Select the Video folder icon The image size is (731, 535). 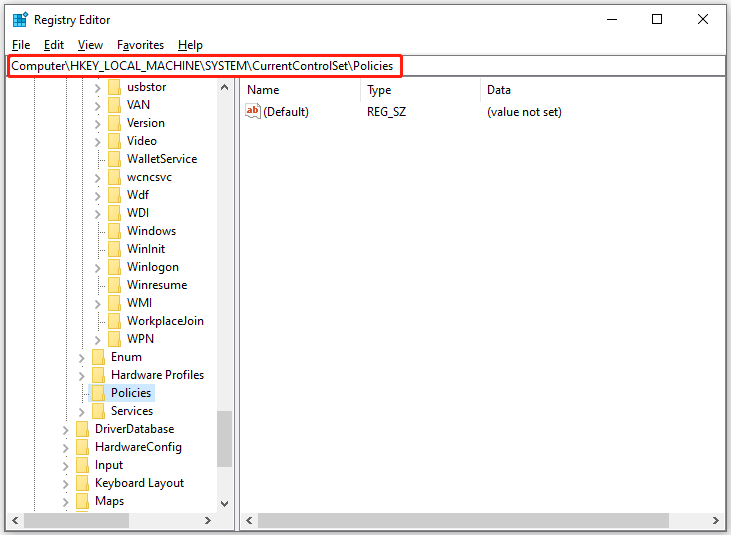(114, 141)
